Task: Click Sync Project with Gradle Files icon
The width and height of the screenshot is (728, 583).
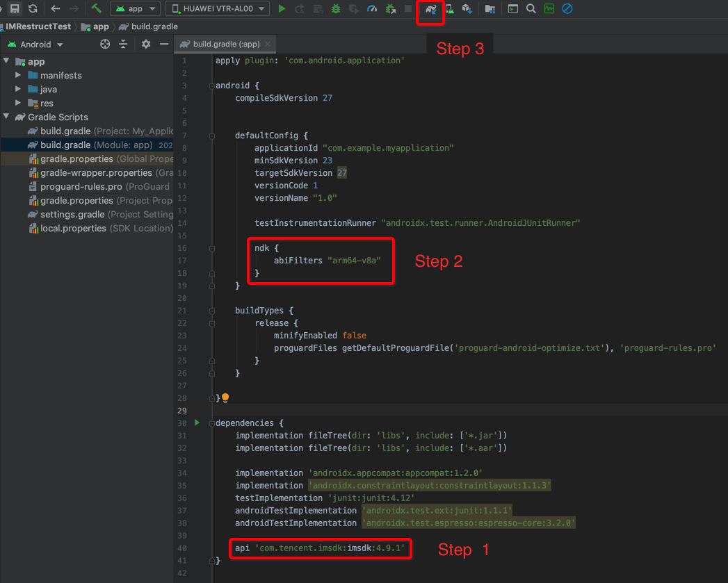Action: pos(431,9)
